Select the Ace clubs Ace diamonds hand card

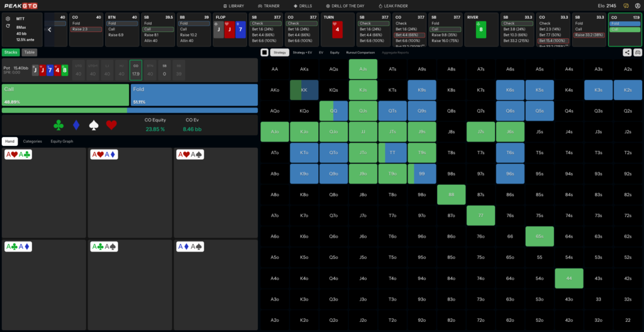(x=44, y=285)
